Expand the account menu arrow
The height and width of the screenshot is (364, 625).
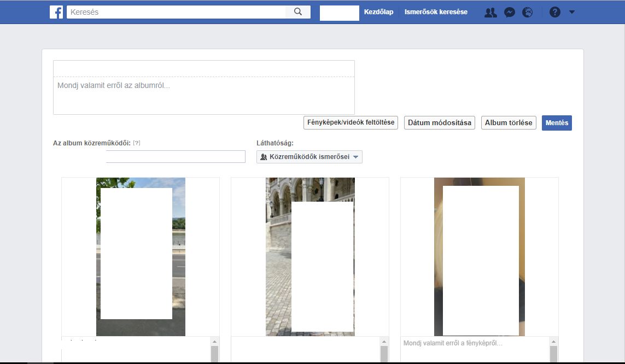pos(572,12)
